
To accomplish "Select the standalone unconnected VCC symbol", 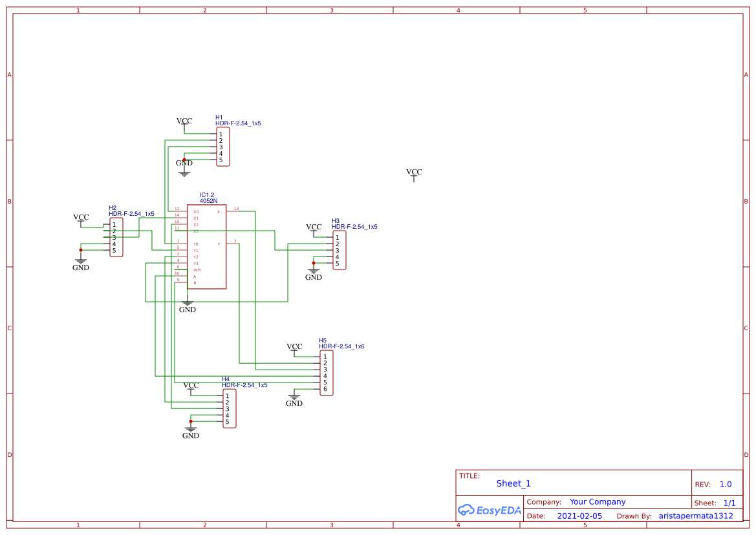I will [414, 174].
